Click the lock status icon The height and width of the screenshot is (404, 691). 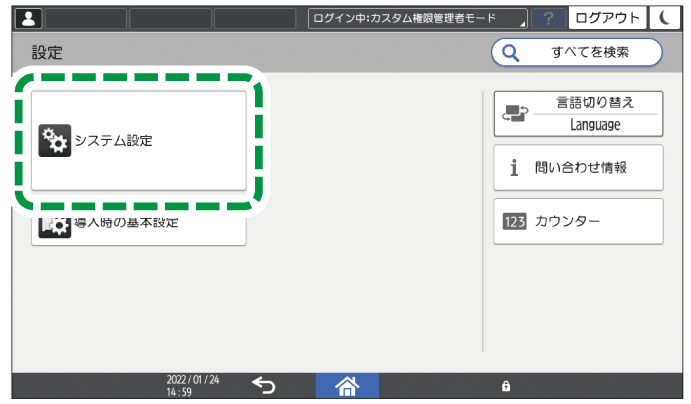coord(506,386)
